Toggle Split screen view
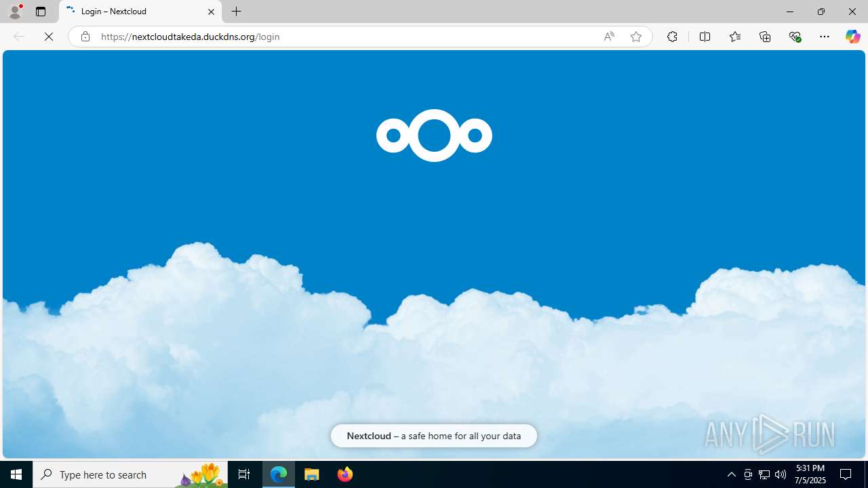868x488 pixels. point(705,37)
